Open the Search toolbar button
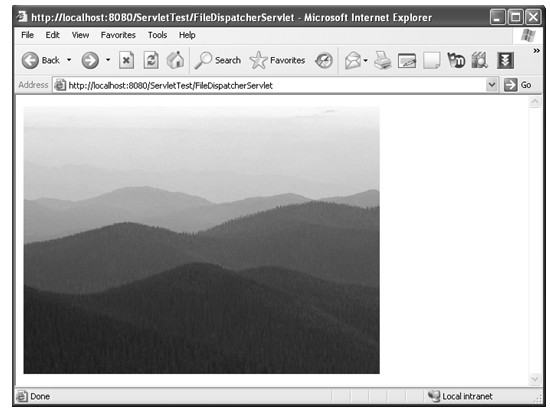550x411 pixels. pos(218,60)
